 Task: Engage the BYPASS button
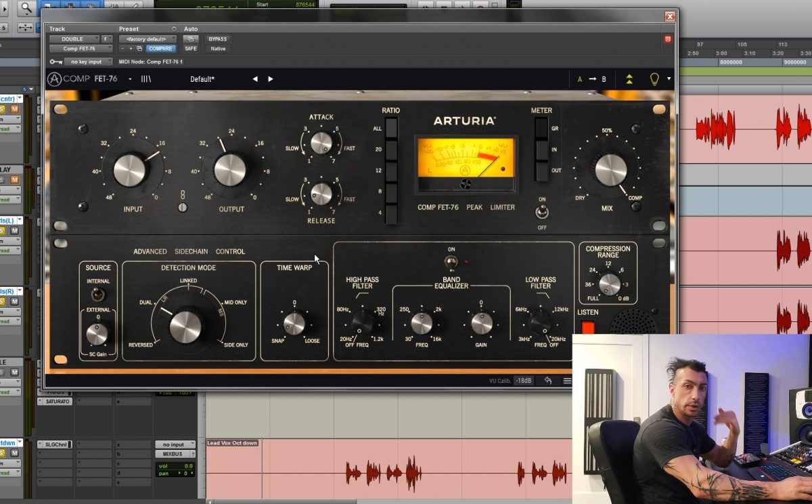click(217, 39)
